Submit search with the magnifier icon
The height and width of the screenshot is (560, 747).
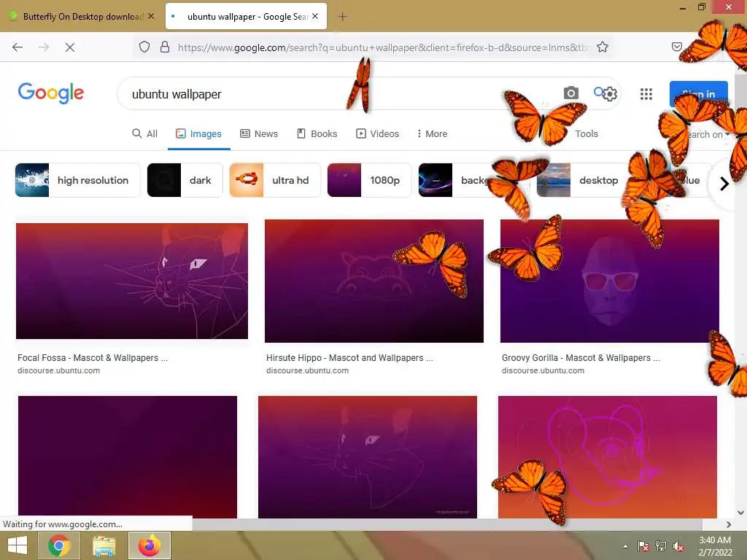coord(598,91)
